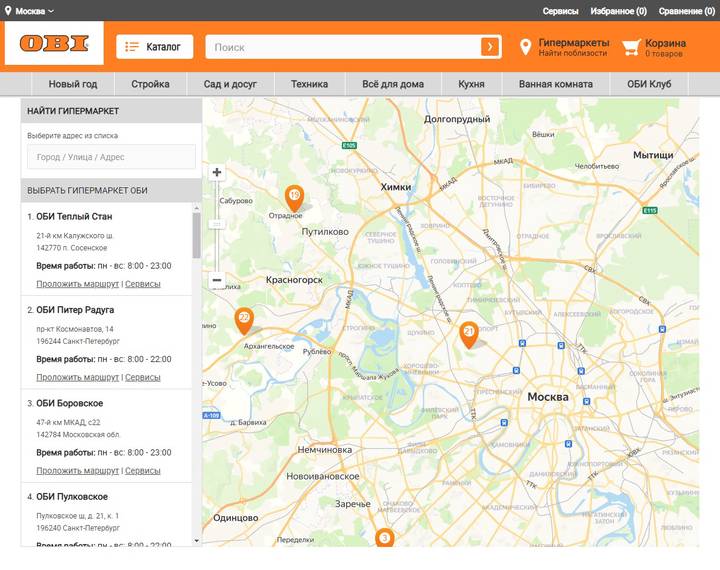The image size is (720, 570).
Task: Click Проложить маршрут for ОБИ Питер Радуга
Action: point(78,377)
